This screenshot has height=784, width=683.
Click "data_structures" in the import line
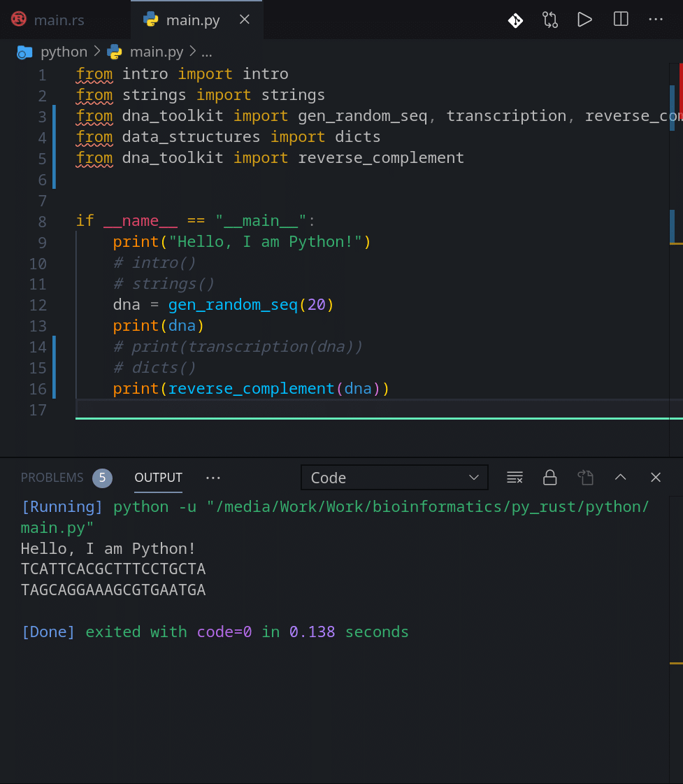(192, 136)
